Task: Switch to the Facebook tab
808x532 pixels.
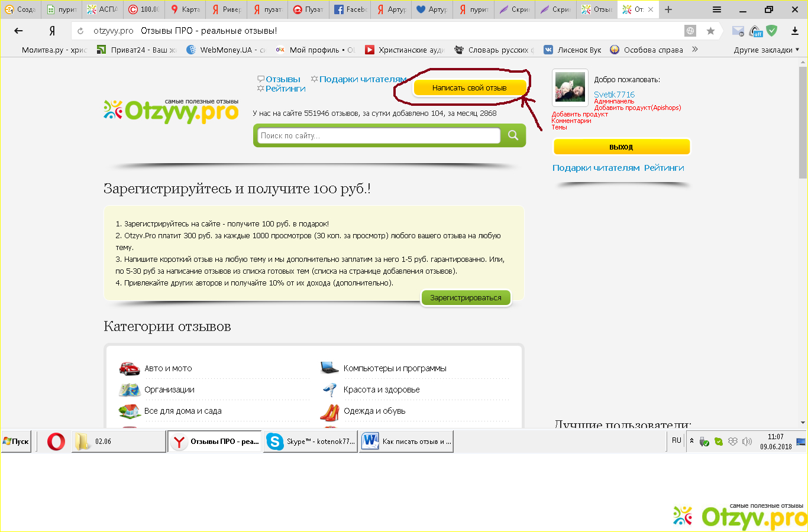Action: click(351, 9)
